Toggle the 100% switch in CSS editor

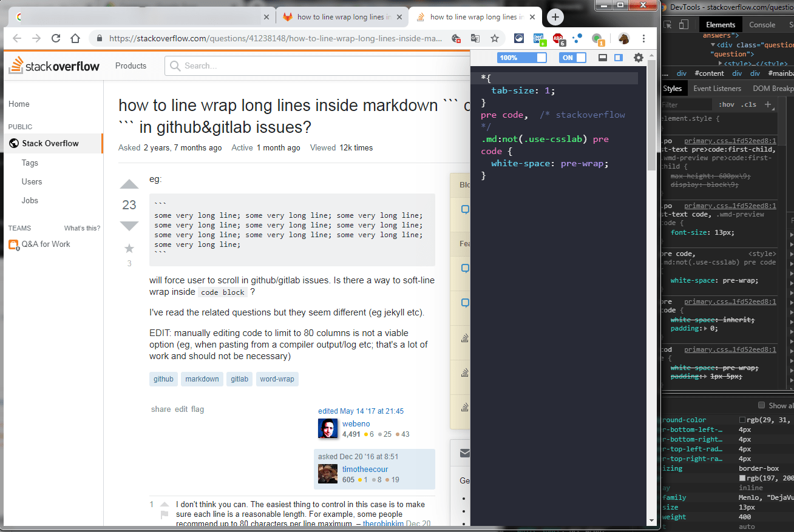tap(522, 58)
